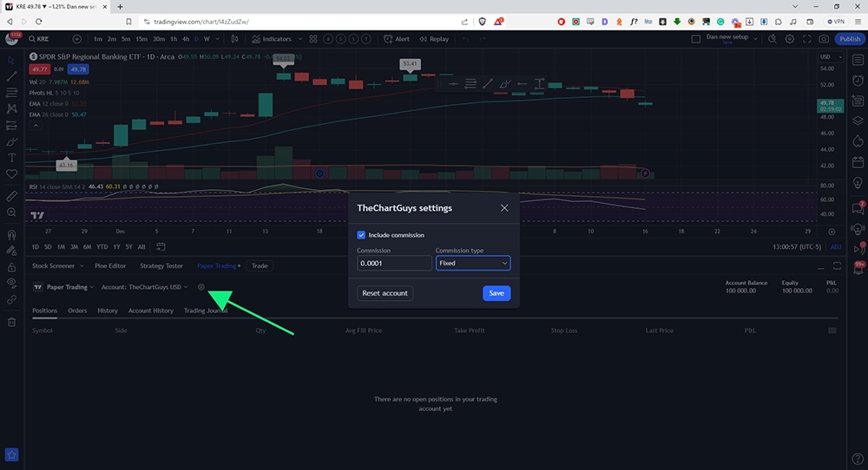Close TheChartGuys settings dialog

[504, 208]
